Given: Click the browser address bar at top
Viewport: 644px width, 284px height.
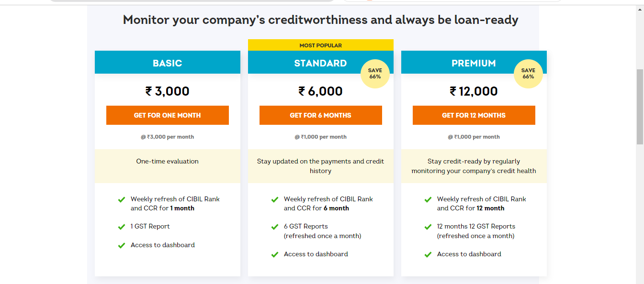Looking at the screenshot, I should click(192, 1).
